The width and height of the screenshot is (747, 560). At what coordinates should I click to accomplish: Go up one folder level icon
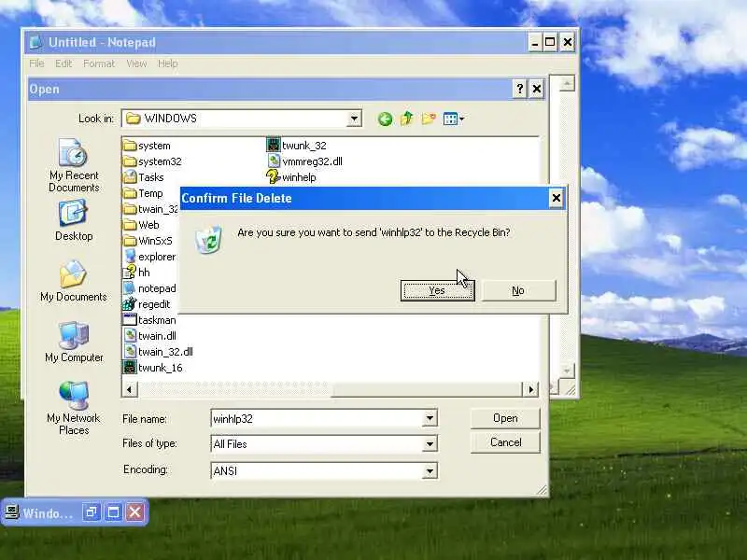tap(407, 119)
